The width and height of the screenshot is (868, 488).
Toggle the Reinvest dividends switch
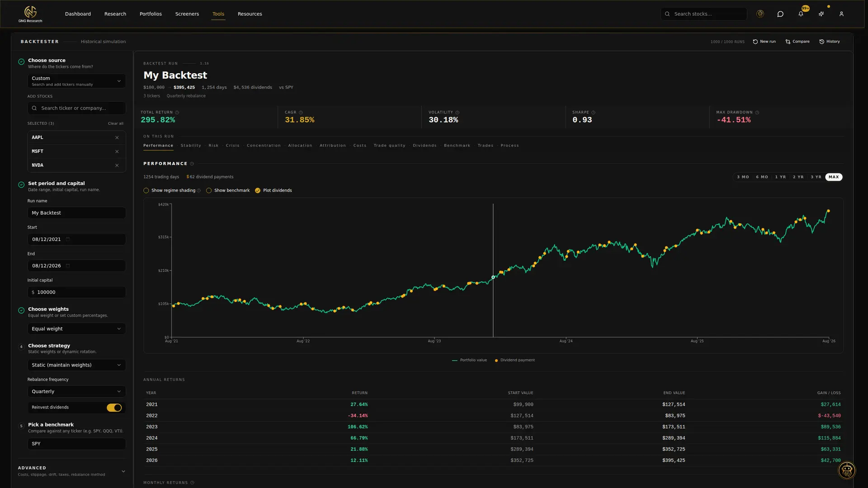(x=114, y=408)
